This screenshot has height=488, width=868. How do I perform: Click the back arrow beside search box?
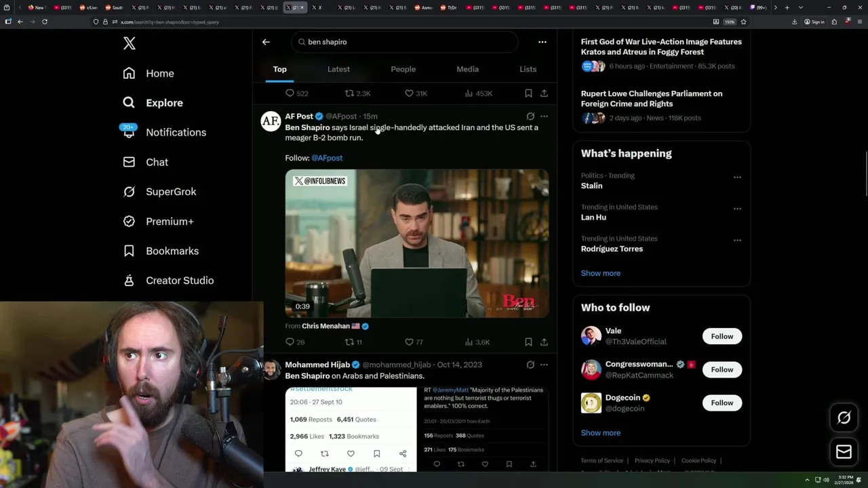266,42
